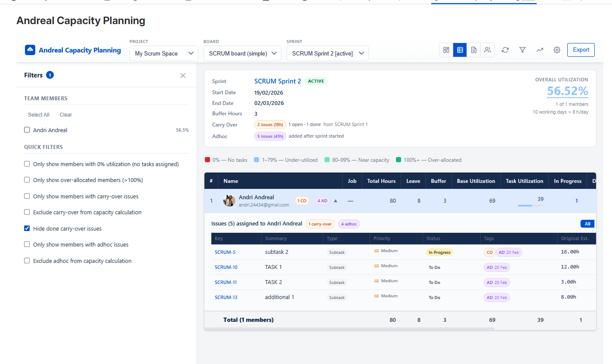Switch to the team members view
This screenshot has width=612, height=364.
click(487, 50)
